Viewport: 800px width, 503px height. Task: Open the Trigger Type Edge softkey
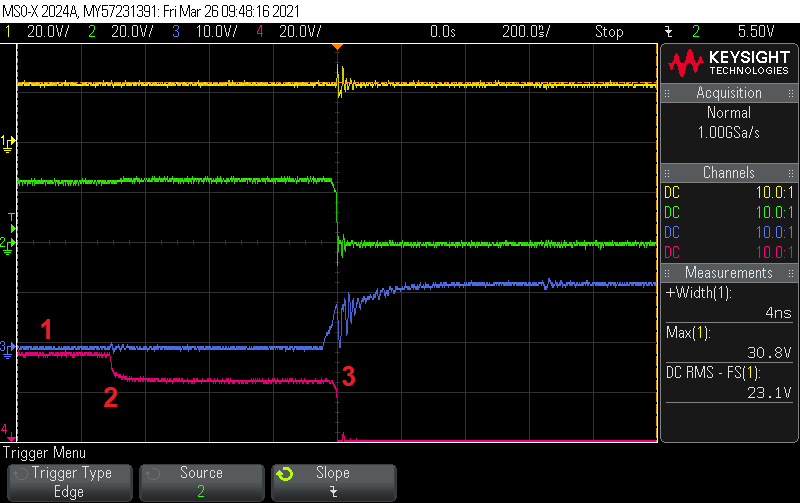pos(69,482)
